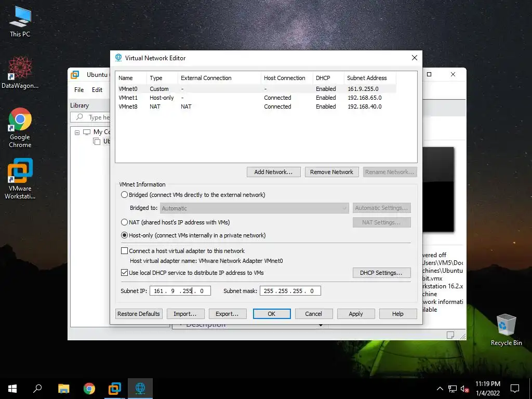Sort by the Type column header
The height and width of the screenshot is (399, 532).
162,78
